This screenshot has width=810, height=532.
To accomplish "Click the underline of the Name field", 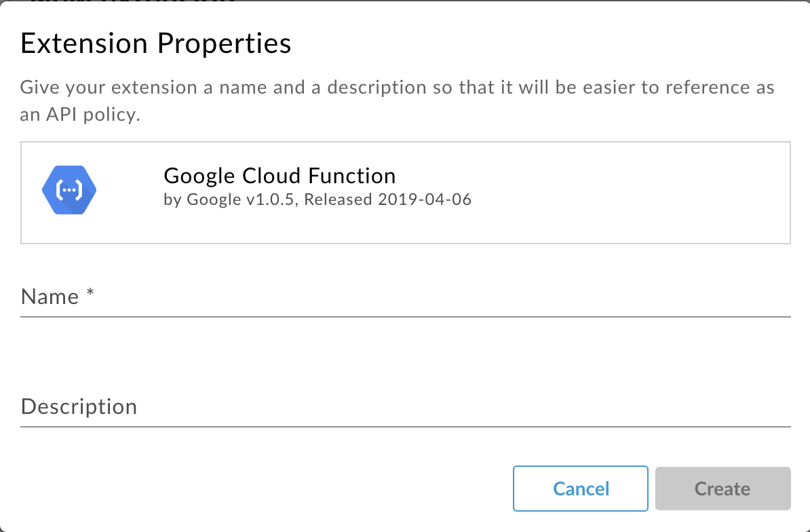I will [x=406, y=316].
